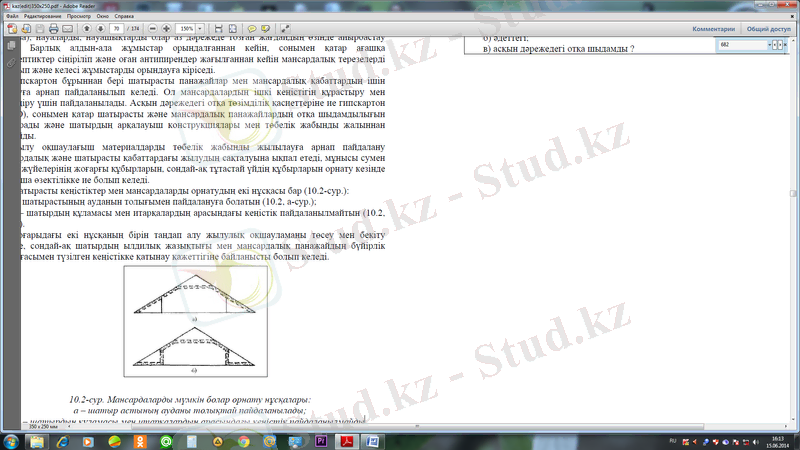Open Windows Media Player taskbar icon
800x450 pixels.
click(x=88, y=442)
